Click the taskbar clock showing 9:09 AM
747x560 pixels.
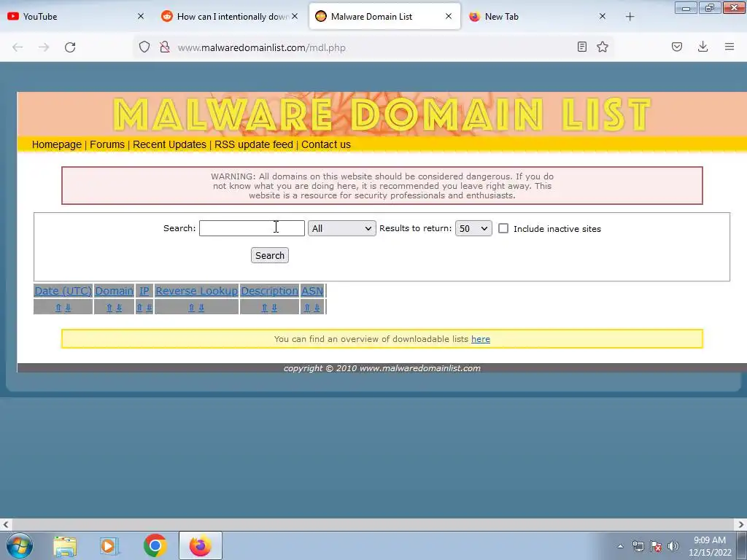[x=710, y=546]
